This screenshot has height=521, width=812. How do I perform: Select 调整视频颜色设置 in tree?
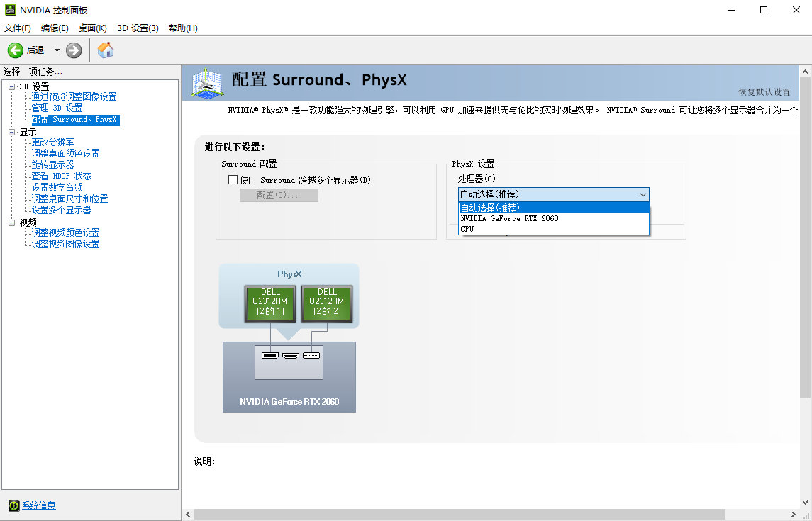tap(65, 233)
